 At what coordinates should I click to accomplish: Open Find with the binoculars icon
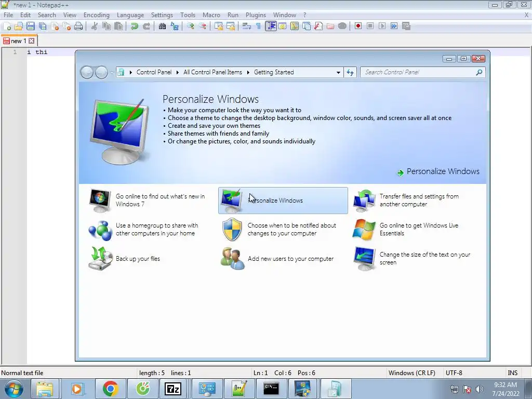click(162, 26)
